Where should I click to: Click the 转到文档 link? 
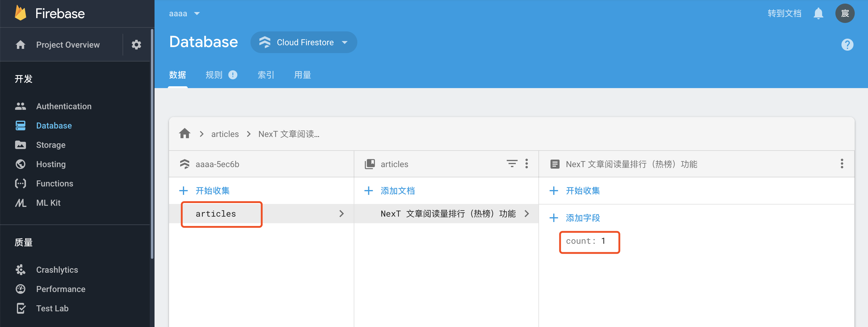[784, 14]
